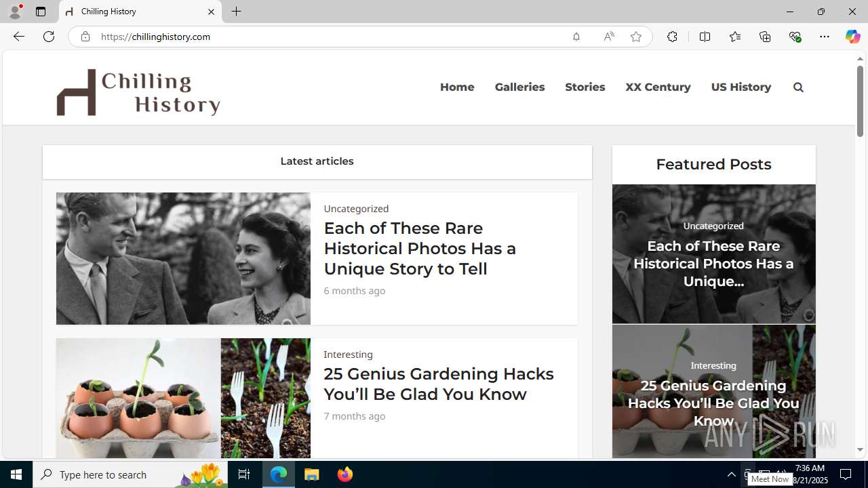Open gardening hacks article thumbnail
This screenshot has height=488, width=868.
tap(183, 398)
